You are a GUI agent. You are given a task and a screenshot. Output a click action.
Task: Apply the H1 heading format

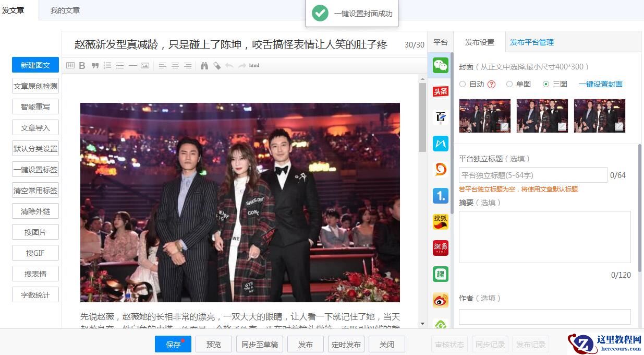point(71,65)
